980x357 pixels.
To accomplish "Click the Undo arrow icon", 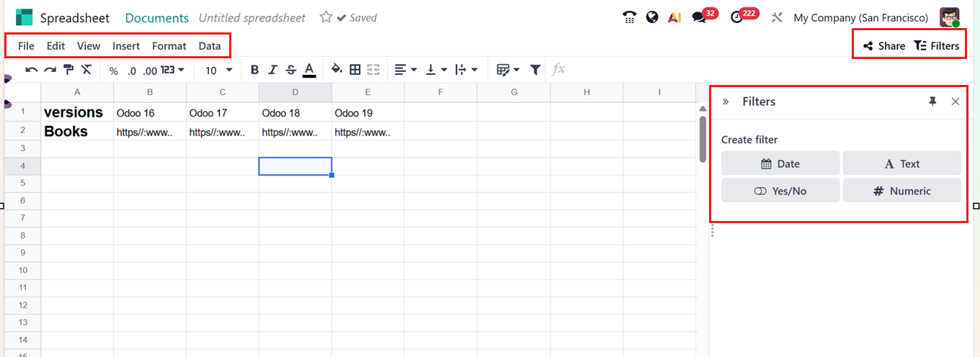I will pos(32,70).
